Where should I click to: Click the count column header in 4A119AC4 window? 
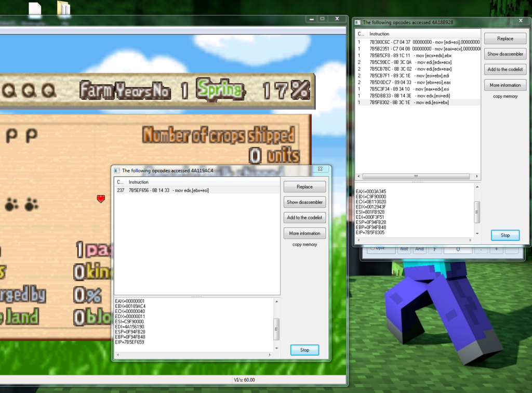(121, 182)
